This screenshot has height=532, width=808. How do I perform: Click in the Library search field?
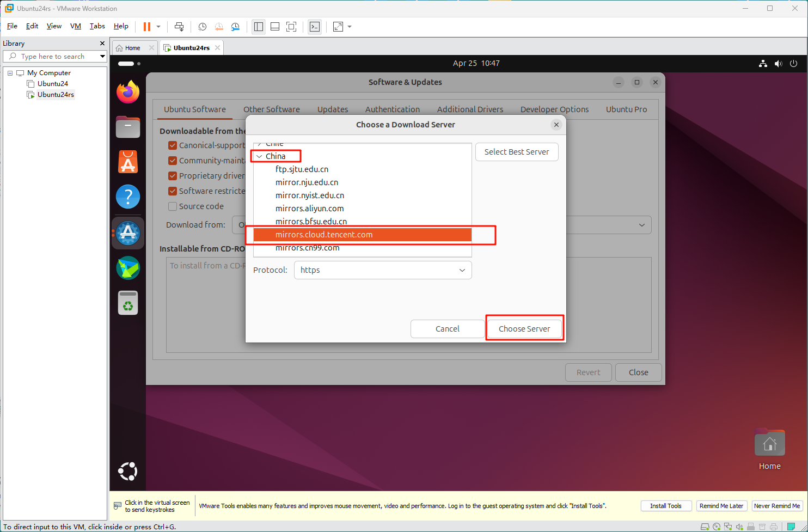tap(54, 56)
